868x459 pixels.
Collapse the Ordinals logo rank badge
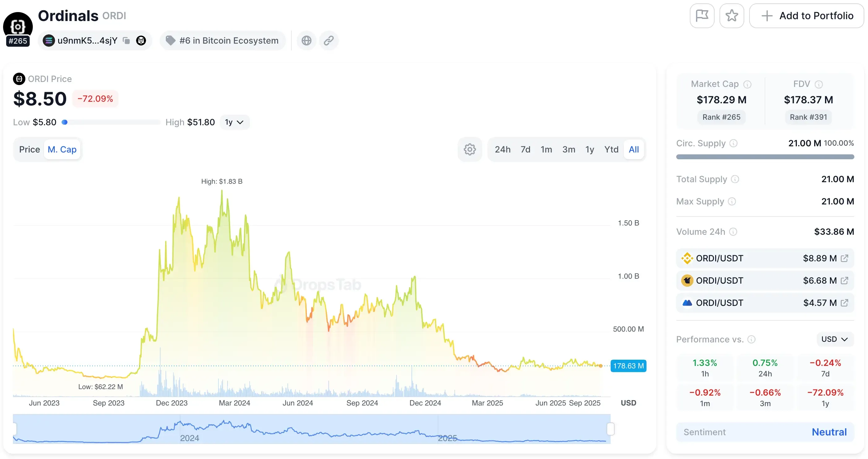(18, 41)
